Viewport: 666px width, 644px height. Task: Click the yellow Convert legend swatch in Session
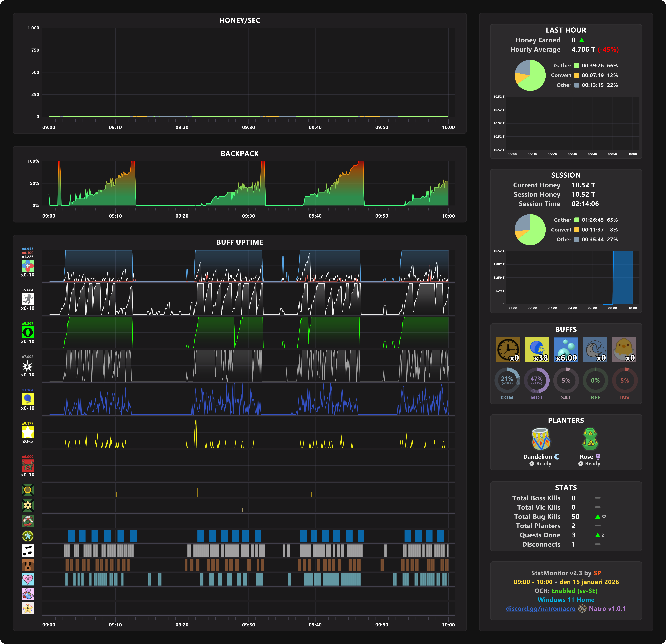577,230
